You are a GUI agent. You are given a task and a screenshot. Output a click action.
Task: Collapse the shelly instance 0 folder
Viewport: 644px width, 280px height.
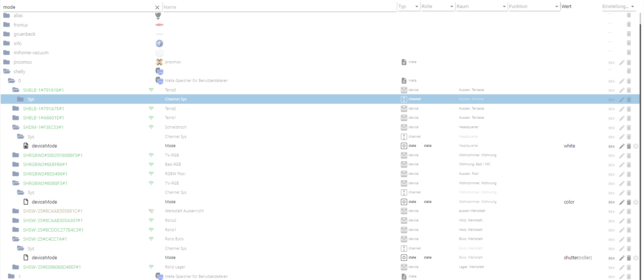(x=11, y=80)
